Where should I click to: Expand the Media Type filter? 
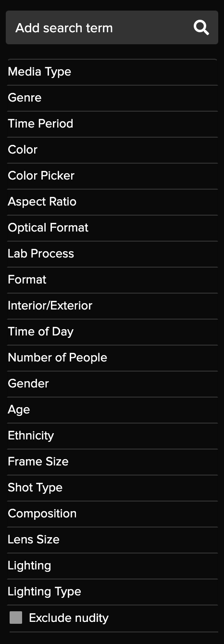click(x=112, y=72)
